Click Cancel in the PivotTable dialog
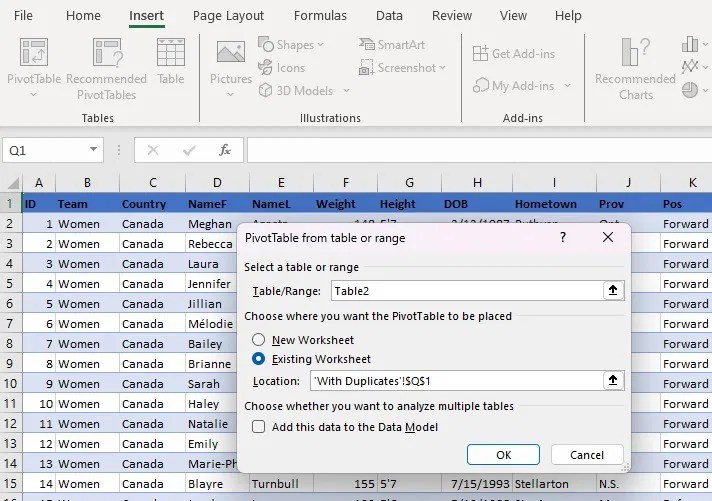This screenshot has height=501, width=712. tap(587, 455)
